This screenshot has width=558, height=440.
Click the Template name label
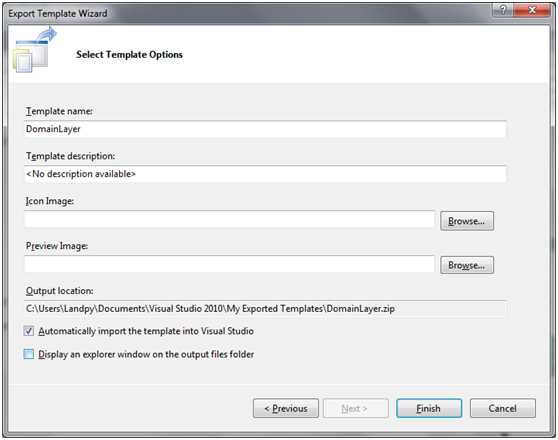(59, 111)
